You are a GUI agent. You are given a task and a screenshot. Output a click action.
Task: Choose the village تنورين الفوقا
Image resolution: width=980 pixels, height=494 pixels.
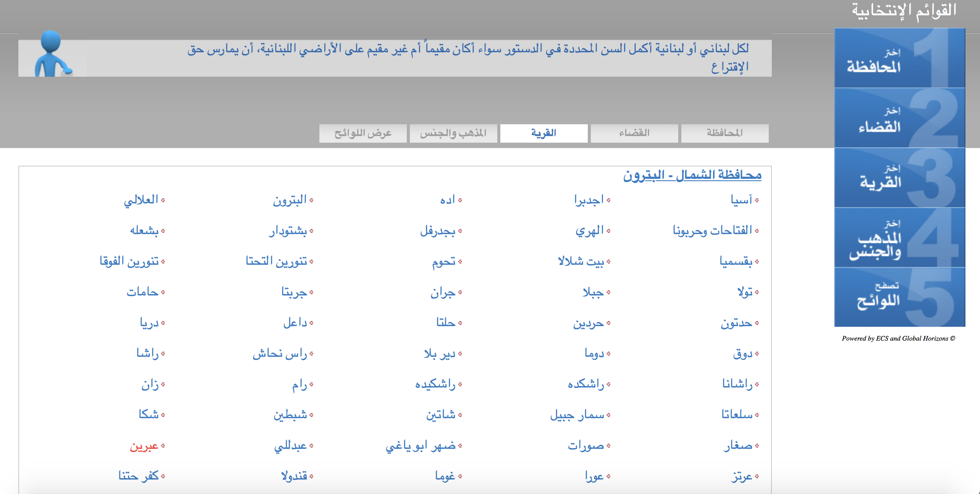pyautogui.click(x=129, y=261)
